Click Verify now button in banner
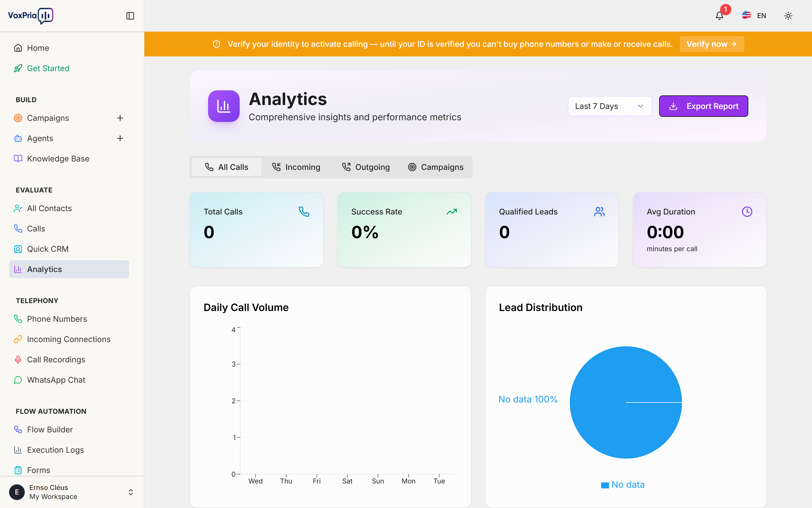The width and height of the screenshot is (812, 508). click(712, 44)
